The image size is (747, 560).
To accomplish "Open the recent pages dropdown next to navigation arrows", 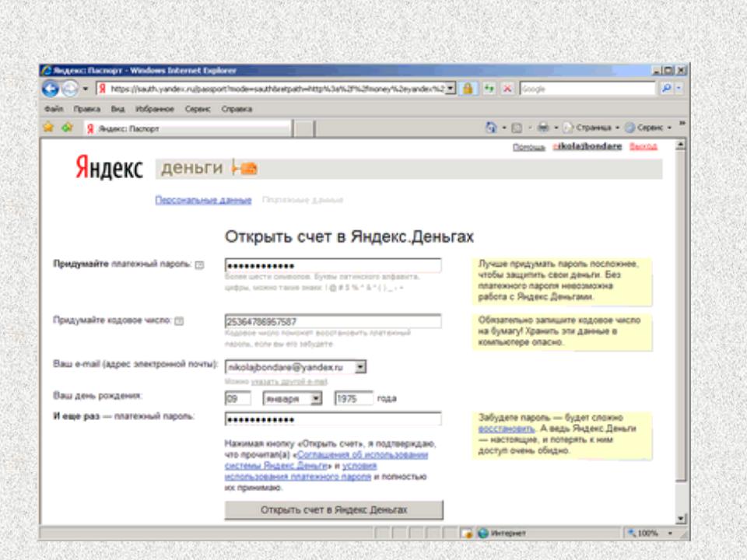I will tap(86, 89).
